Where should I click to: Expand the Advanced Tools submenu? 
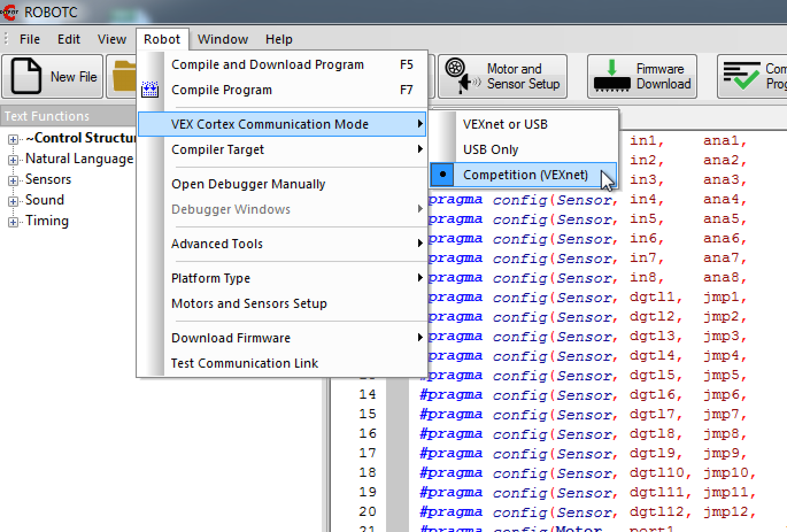(281, 244)
